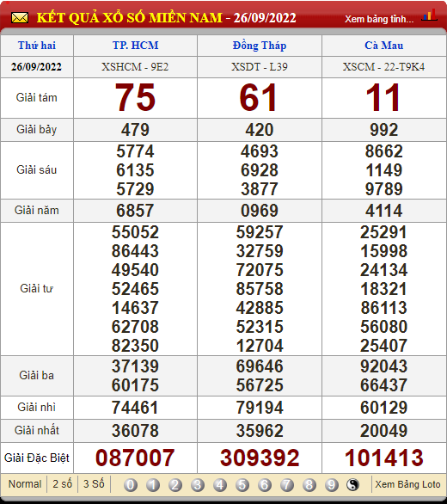Switch to Normal display mode

(x=25, y=483)
